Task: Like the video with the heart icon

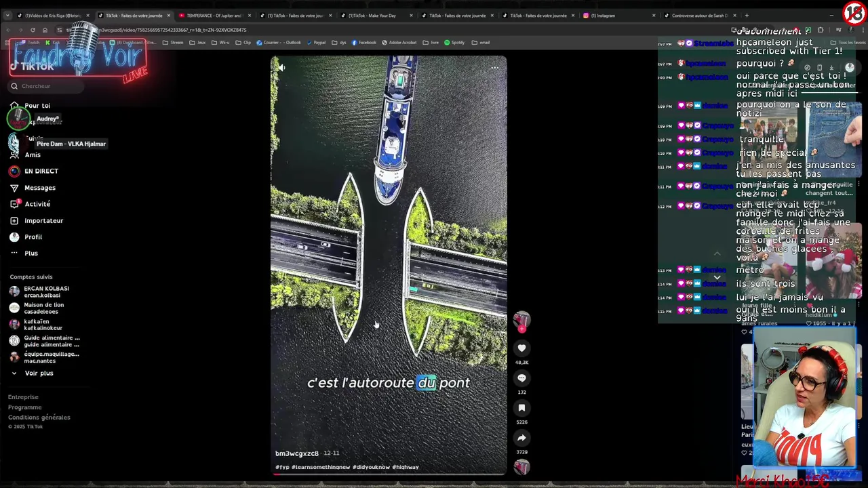Action: [521, 348]
